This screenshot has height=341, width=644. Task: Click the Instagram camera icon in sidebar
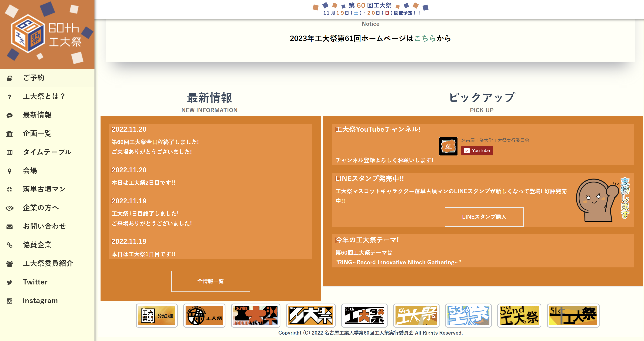pyautogui.click(x=9, y=301)
